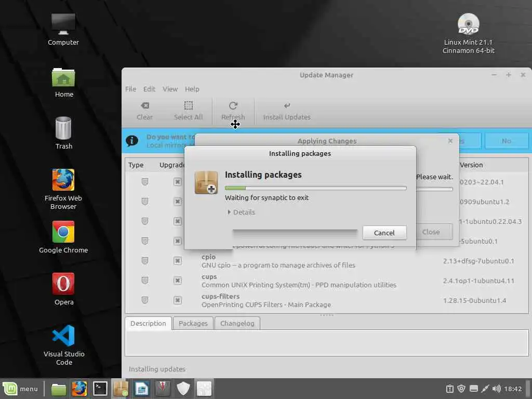Toggle the upgrade checkbox for cups-filters
The width and height of the screenshot is (532, 399).
pos(178,300)
